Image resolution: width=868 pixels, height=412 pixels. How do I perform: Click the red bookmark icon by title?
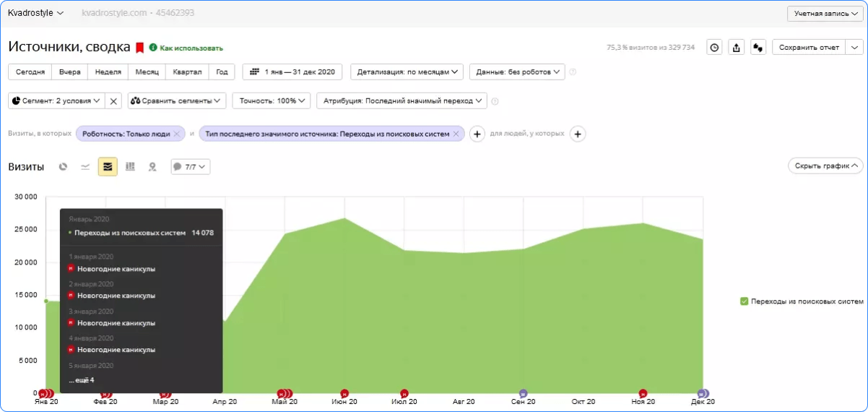tap(139, 48)
